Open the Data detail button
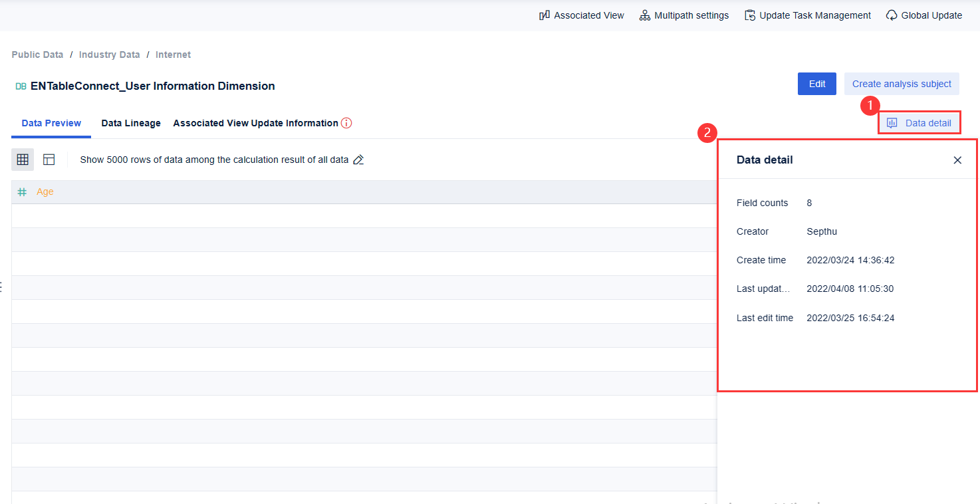 pos(919,123)
